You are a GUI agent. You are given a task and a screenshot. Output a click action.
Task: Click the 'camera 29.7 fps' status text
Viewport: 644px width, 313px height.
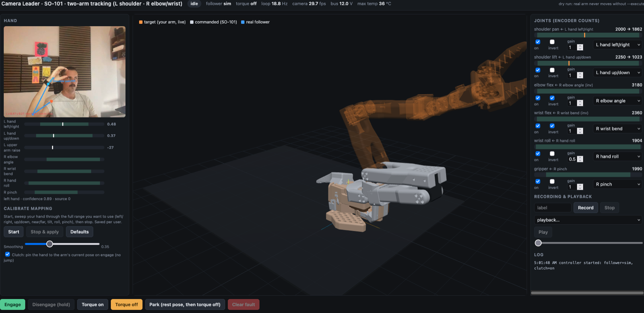[x=309, y=4]
